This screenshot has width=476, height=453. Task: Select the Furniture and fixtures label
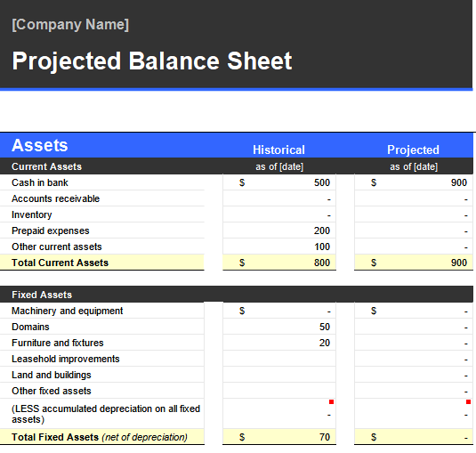click(x=57, y=343)
